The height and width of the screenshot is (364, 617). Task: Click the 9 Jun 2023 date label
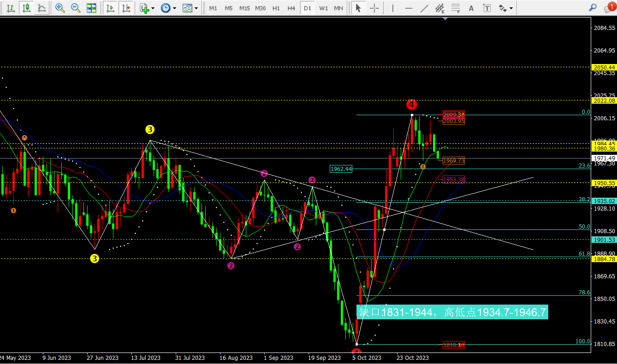coord(57,358)
